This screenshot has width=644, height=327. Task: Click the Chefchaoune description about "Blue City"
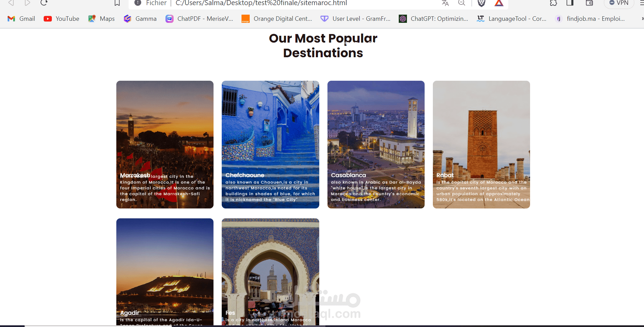point(270,191)
